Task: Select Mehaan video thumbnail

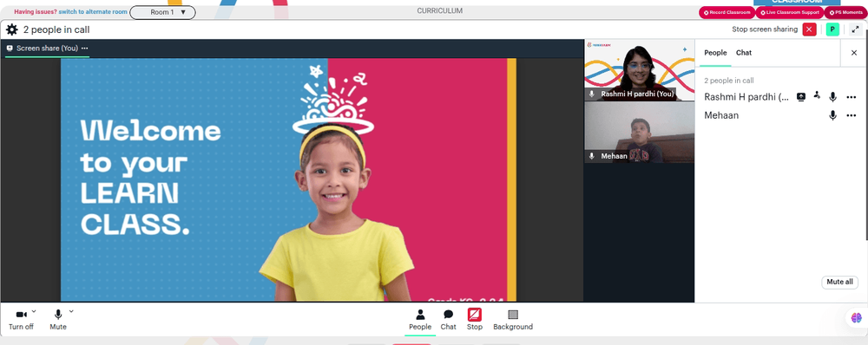Action: (640, 133)
